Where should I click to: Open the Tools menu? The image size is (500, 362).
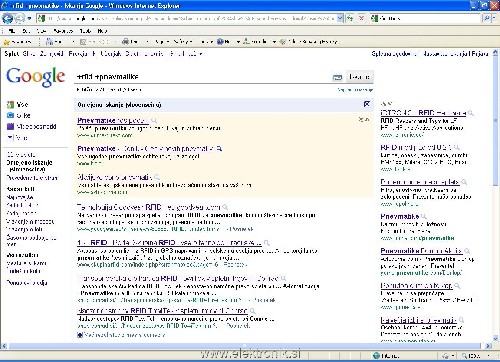85,31
